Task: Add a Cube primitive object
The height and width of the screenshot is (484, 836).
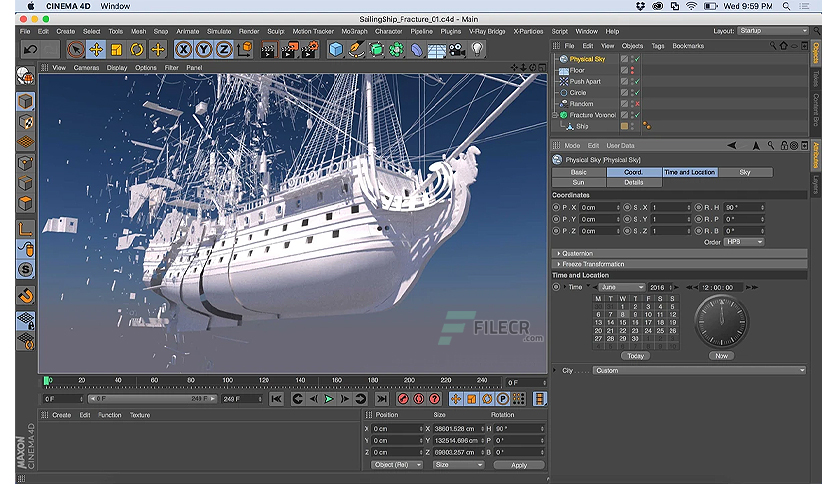Action: point(336,50)
